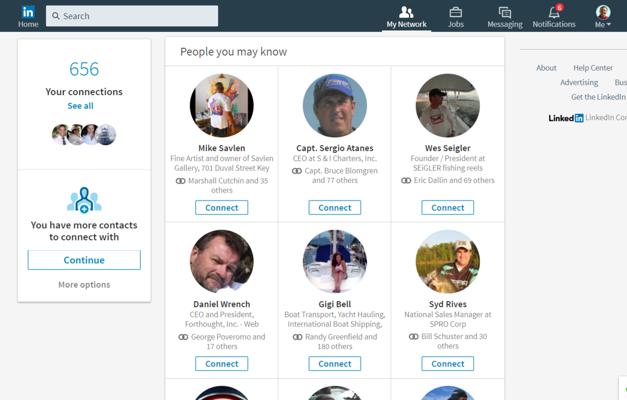The height and width of the screenshot is (400, 627).
Task: Open Messaging chat icon
Action: pos(505,12)
